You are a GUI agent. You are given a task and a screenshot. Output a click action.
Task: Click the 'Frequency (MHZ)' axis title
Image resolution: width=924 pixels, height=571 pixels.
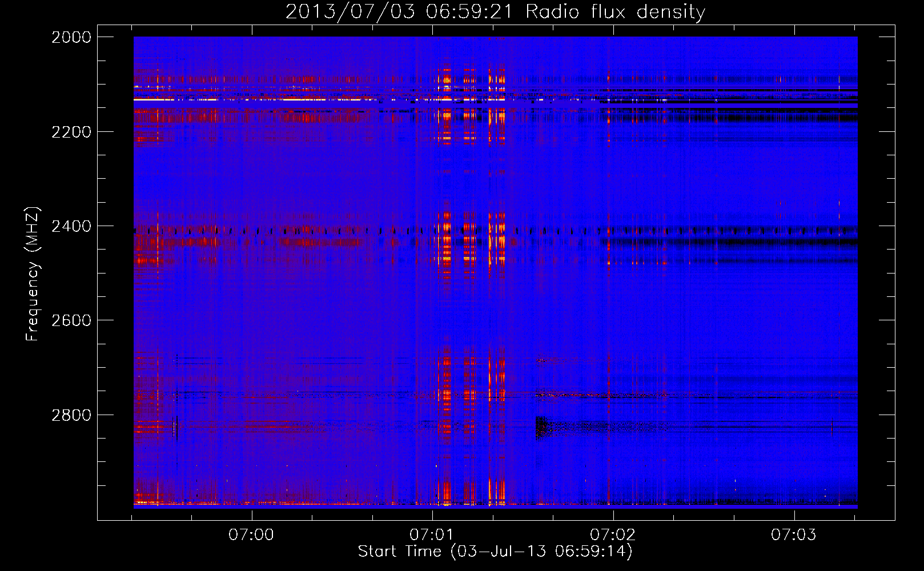33,274
